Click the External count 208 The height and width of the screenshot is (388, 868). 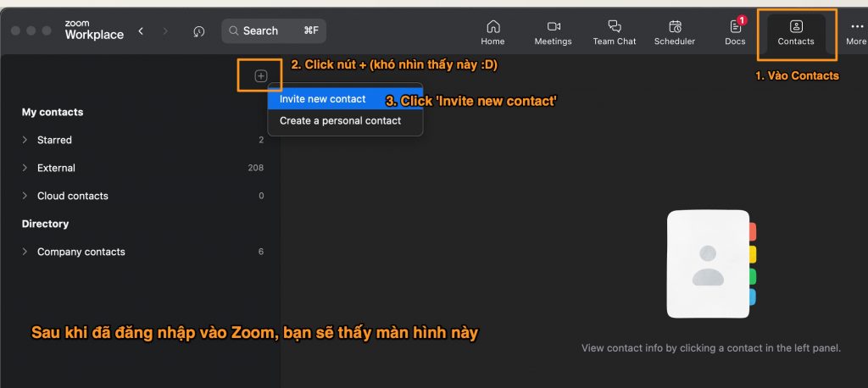tap(256, 168)
